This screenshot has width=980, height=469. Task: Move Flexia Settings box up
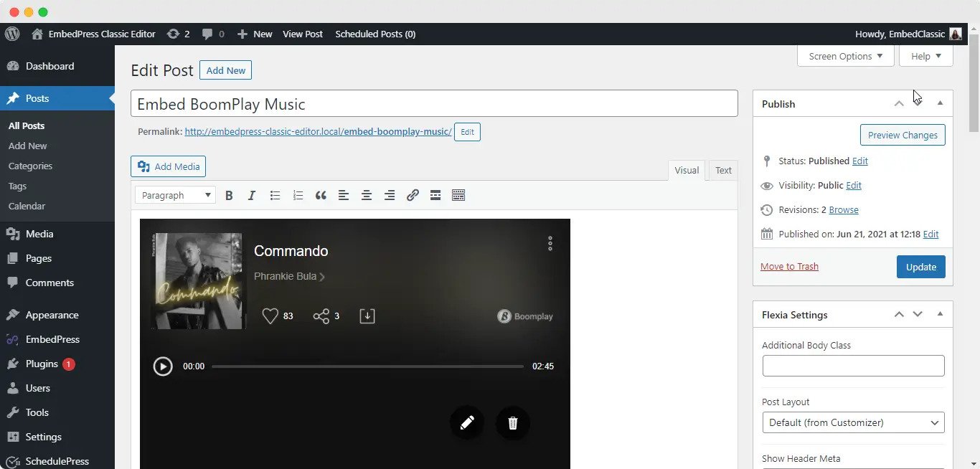[x=899, y=314]
